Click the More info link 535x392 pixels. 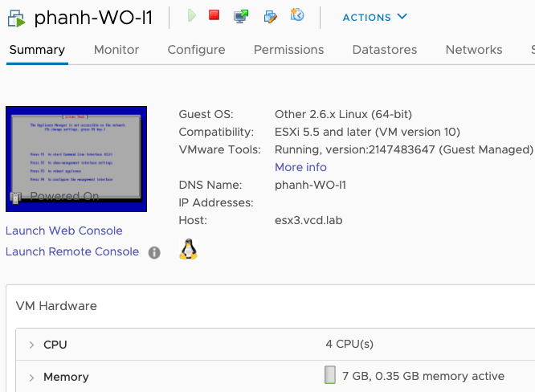300,167
